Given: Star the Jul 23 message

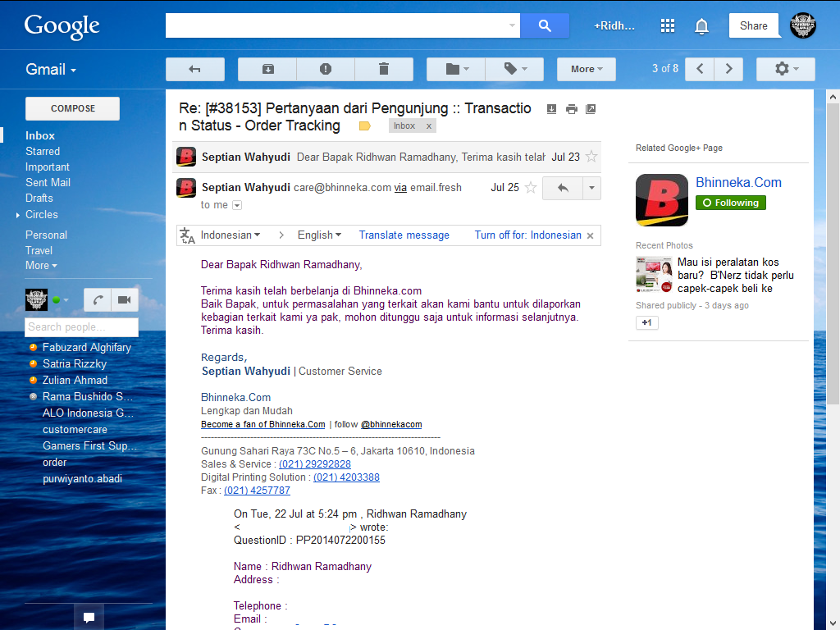Looking at the screenshot, I should (x=591, y=157).
